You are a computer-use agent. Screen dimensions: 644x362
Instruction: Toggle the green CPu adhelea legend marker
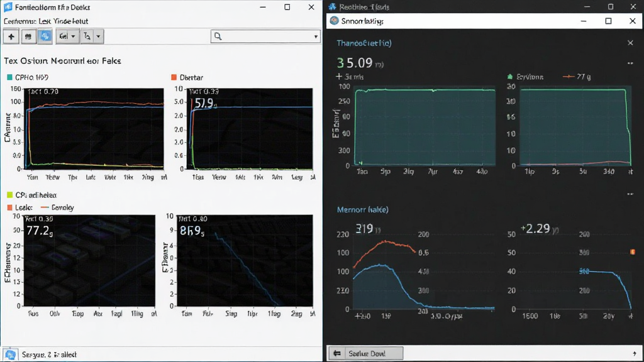[9, 195]
